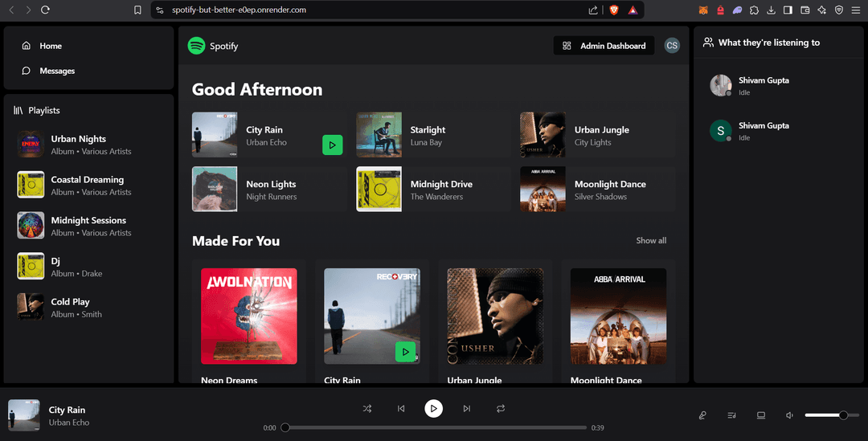
Task: Open the red extension icon beside MetaMask
Action: (720, 10)
